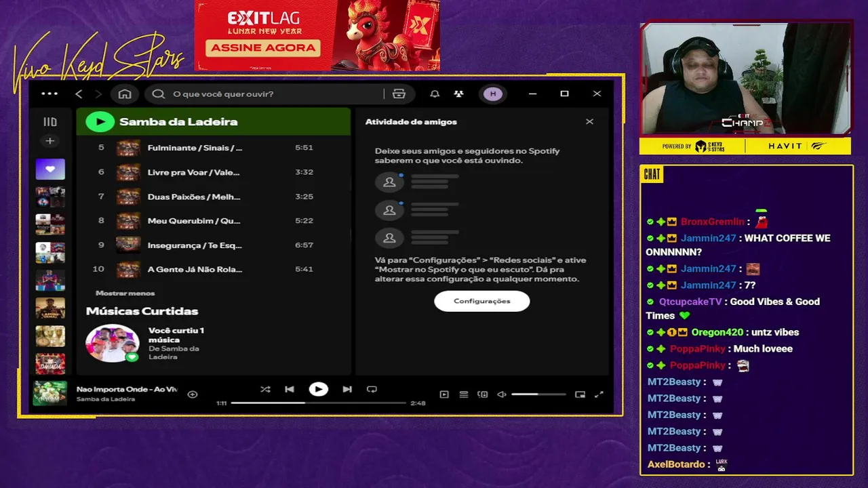The height and width of the screenshot is (488, 868).
Task: Open the play queue icon
Action: click(464, 394)
